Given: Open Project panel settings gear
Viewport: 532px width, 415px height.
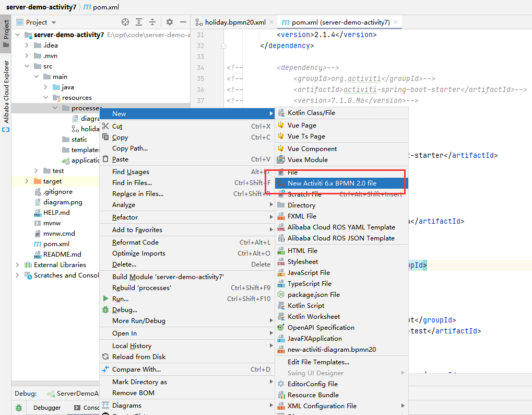Looking at the screenshot, I should click(170, 22).
